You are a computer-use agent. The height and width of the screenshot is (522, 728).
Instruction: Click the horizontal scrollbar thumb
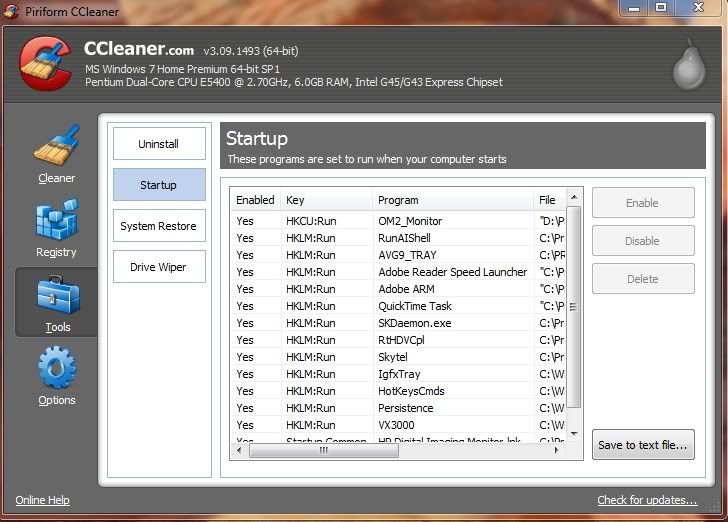pos(324,450)
